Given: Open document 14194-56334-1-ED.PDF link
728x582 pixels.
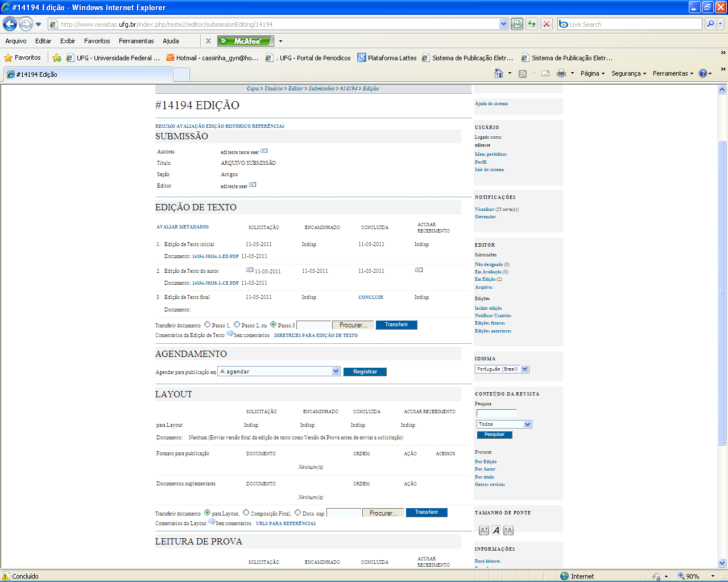Looking at the screenshot, I should click(x=216, y=256).
